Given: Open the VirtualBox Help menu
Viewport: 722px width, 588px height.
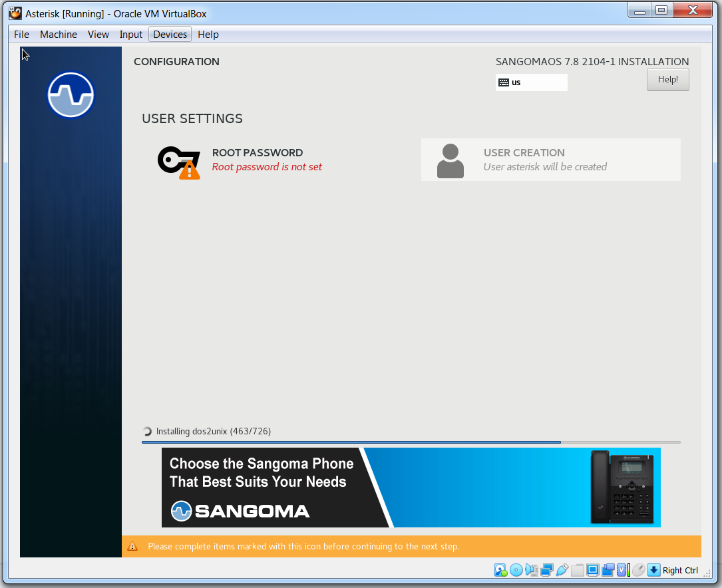Looking at the screenshot, I should click(x=208, y=35).
